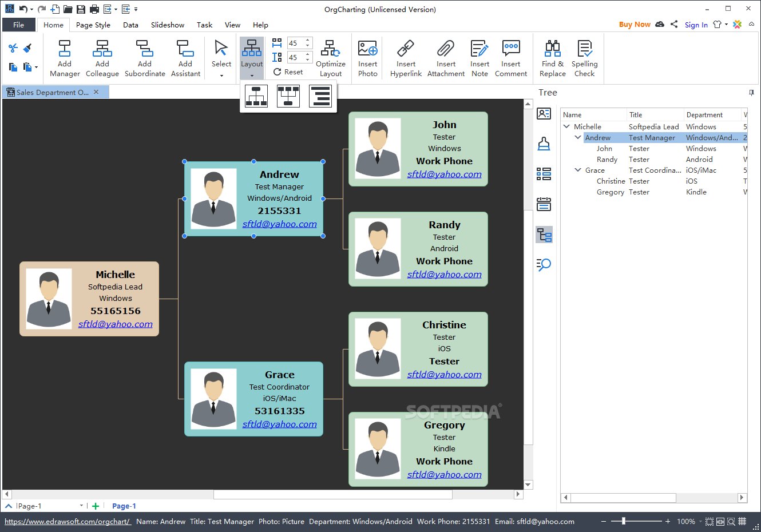Click Andrew's email link on his card

pos(279,224)
